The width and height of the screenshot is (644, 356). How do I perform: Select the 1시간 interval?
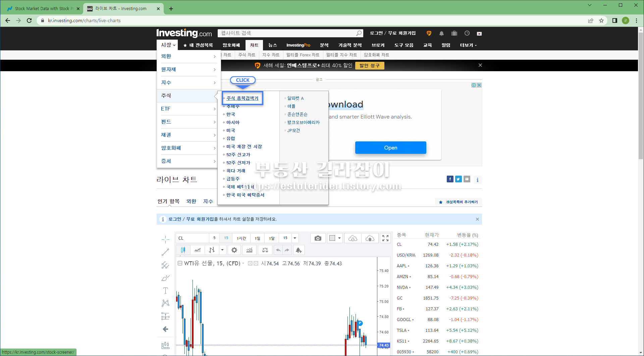click(241, 238)
